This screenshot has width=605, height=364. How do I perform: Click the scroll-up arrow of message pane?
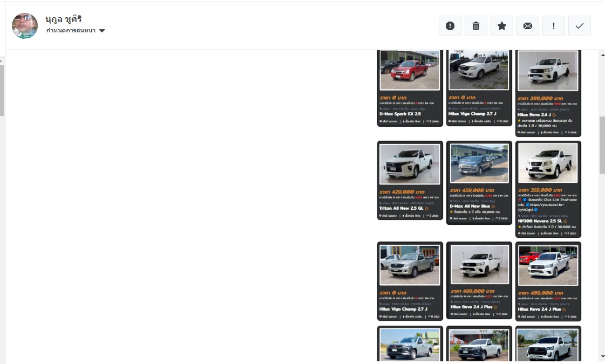[x=602, y=55]
